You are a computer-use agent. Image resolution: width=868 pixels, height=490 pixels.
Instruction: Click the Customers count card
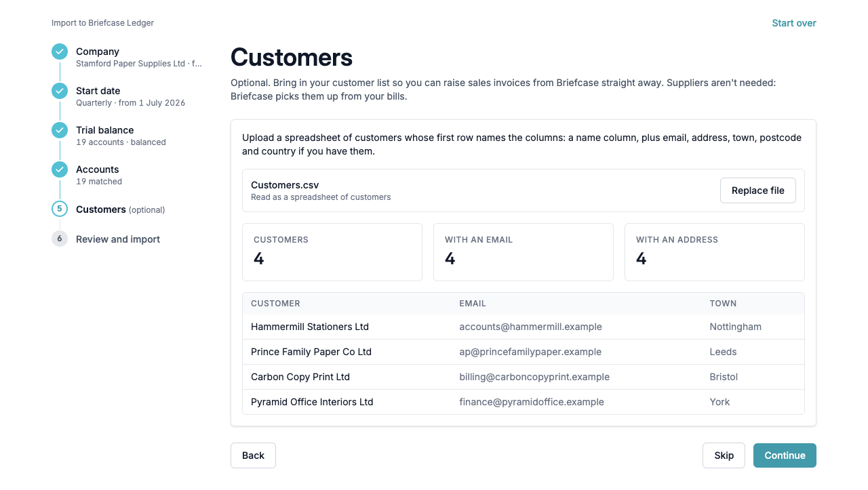tap(332, 252)
